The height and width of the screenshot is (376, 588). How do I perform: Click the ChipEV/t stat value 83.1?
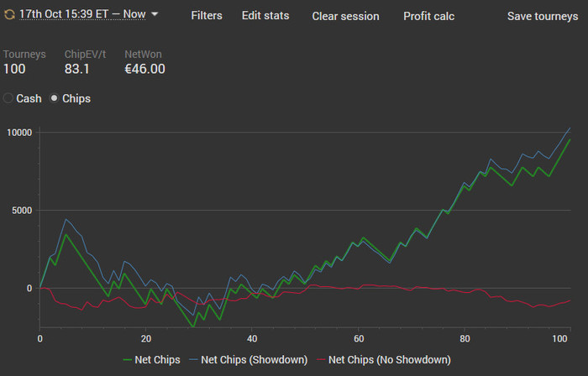coord(77,69)
